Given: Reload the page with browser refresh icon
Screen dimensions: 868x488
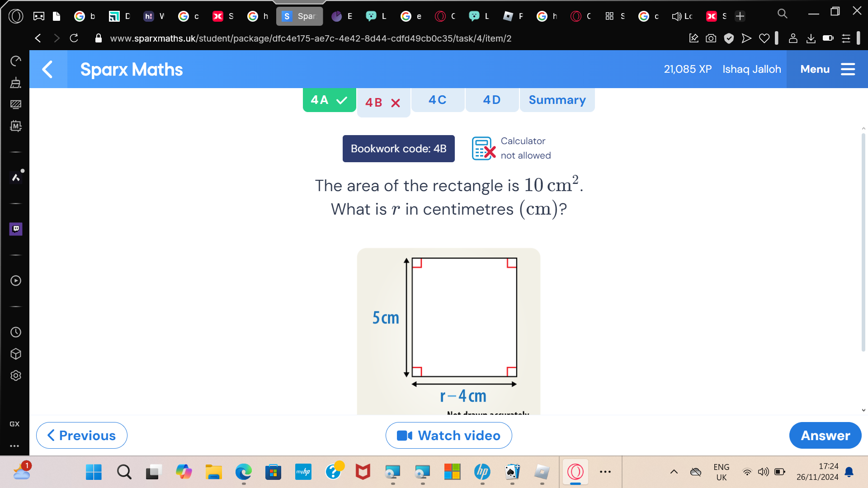Looking at the screenshot, I should click(74, 38).
